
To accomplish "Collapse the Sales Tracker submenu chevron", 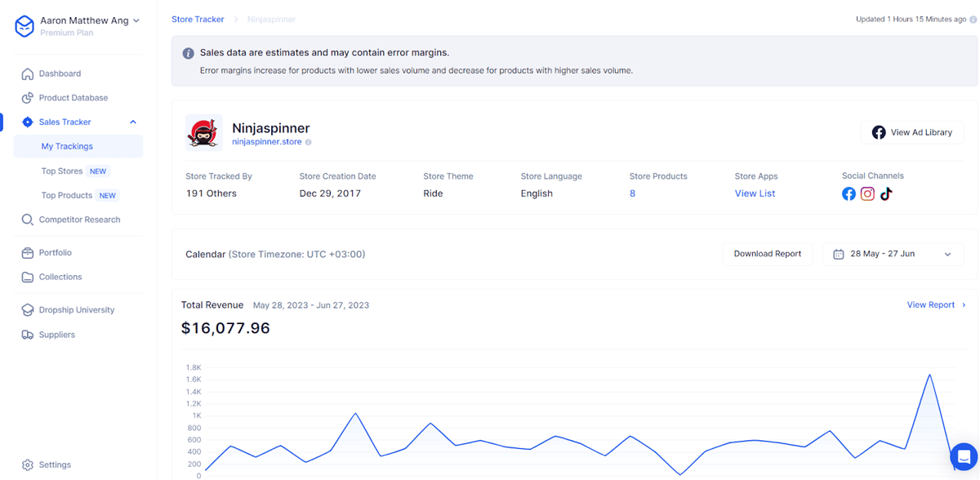I will pyautogui.click(x=133, y=122).
